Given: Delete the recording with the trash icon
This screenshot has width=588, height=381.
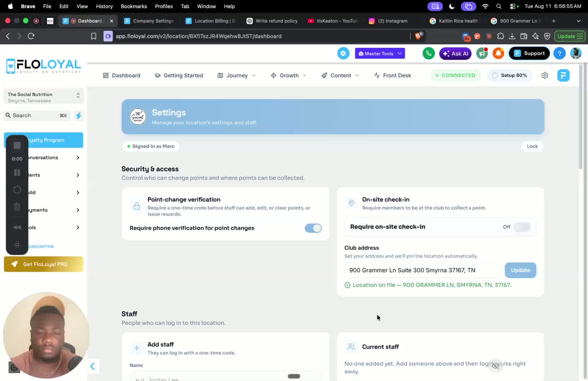Looking at the screenshot, I should [17, 207].
